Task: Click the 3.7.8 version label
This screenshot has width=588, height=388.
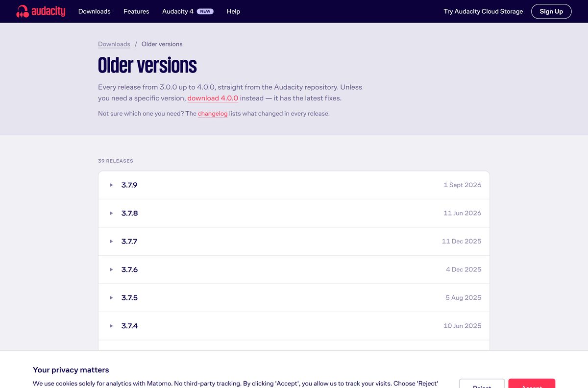Action: 129,213
